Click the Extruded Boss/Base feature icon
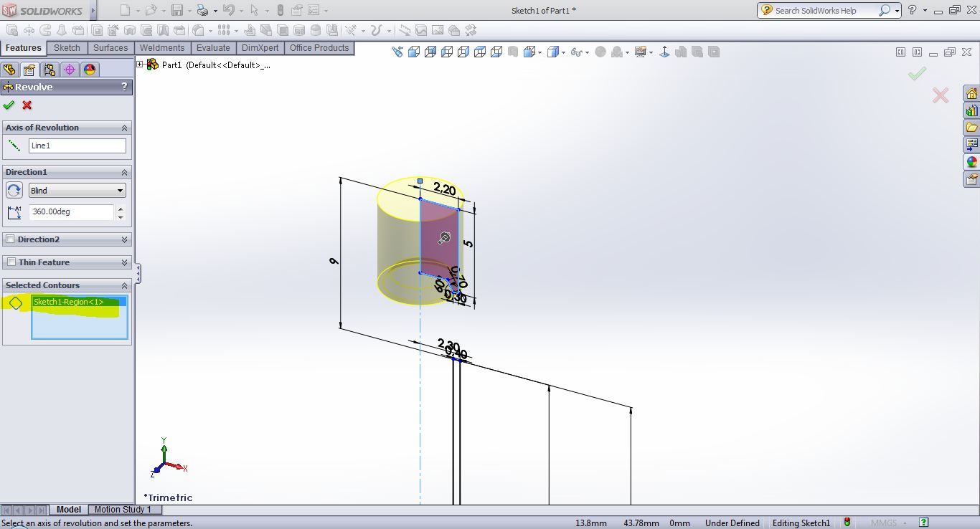Screen dimensions: 980x529 point(12,31)
